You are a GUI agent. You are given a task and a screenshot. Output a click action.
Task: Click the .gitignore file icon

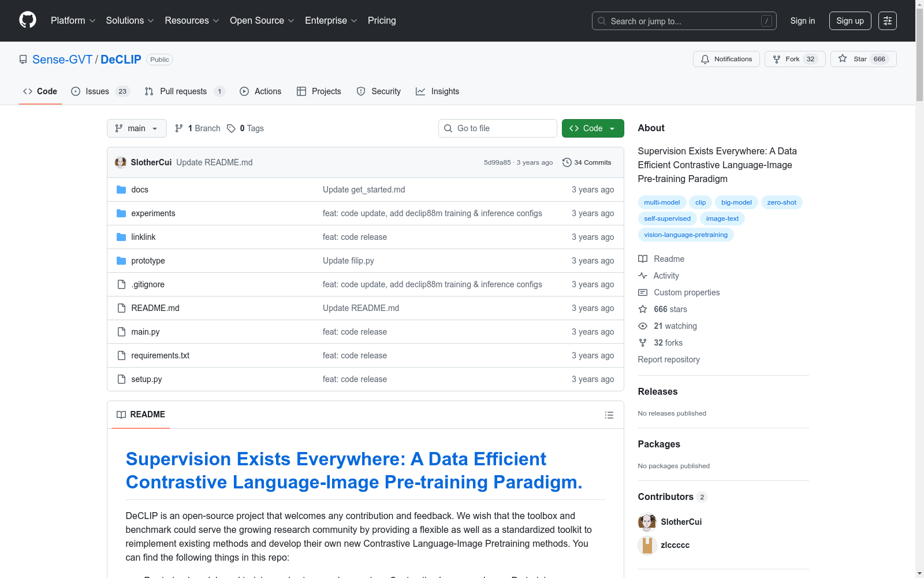pos(121,284)
